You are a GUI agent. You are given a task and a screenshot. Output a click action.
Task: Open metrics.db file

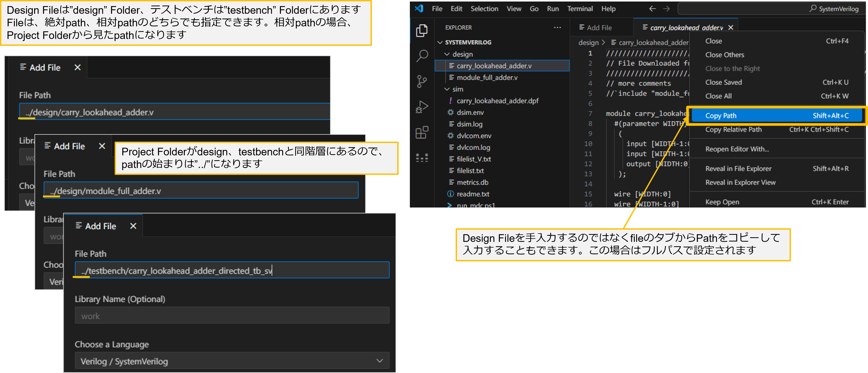point(502,182)
